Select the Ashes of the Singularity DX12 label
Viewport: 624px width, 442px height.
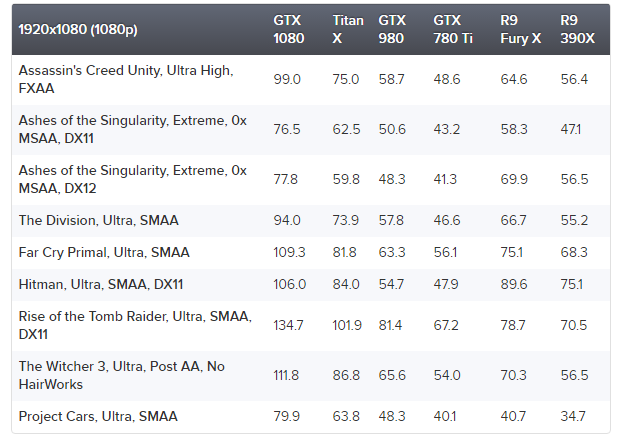click(132, 179)
